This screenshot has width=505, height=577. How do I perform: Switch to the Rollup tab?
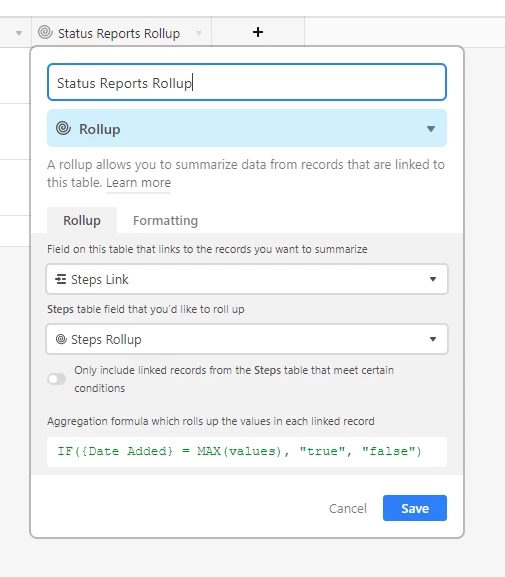coord(82,220)
